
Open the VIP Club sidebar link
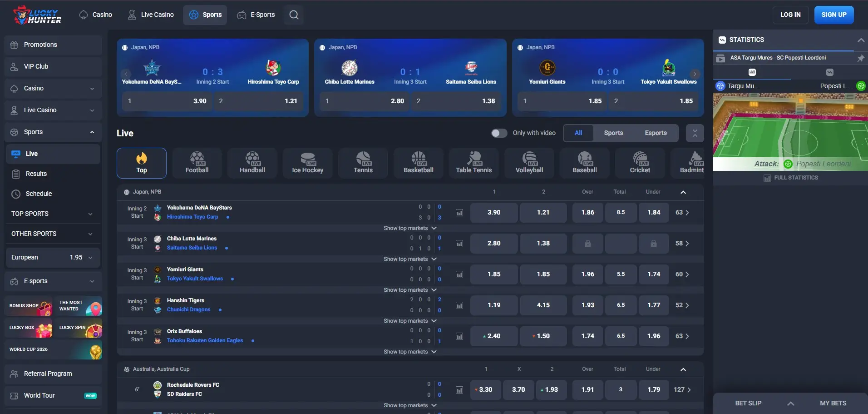coord(53,67)
